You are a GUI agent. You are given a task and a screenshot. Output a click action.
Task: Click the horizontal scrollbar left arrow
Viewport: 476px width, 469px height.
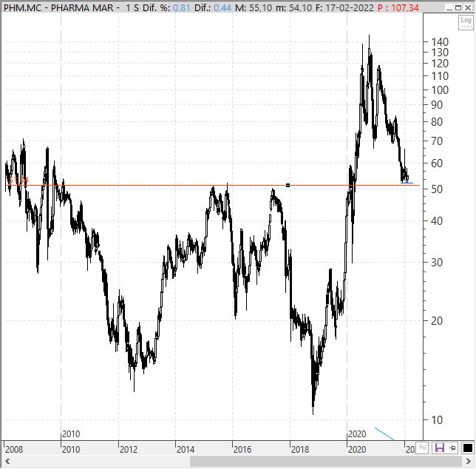7,462
